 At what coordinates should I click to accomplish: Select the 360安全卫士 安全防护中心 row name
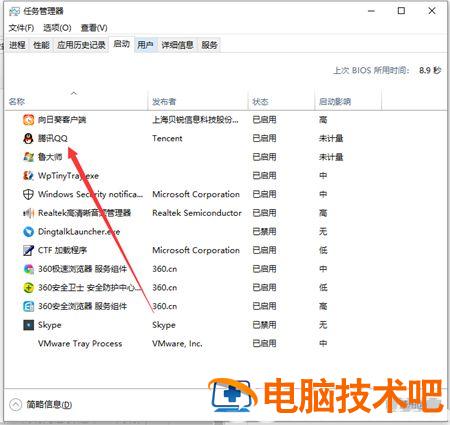[x=90, y=287]
